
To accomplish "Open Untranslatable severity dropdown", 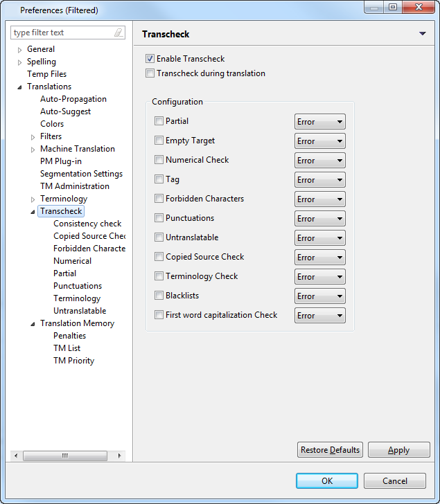I will 320,238.
